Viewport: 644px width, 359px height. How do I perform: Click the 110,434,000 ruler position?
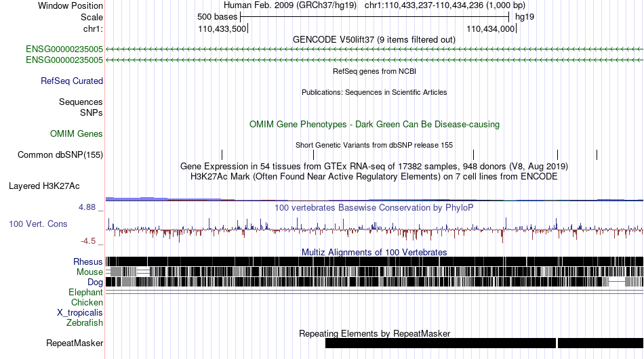coord(490,28)
